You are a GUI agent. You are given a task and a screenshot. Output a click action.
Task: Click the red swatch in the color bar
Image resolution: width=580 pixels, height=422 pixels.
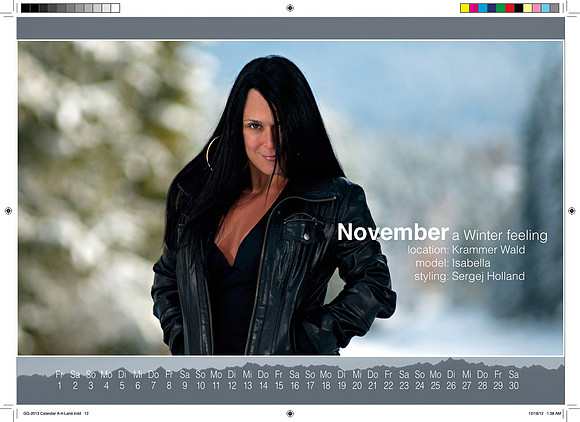510,8
